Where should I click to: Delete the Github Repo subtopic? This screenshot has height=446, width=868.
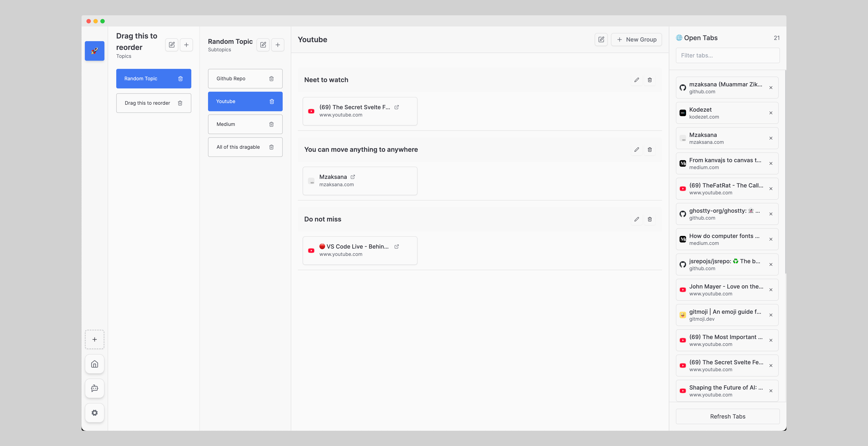(271, 78)
